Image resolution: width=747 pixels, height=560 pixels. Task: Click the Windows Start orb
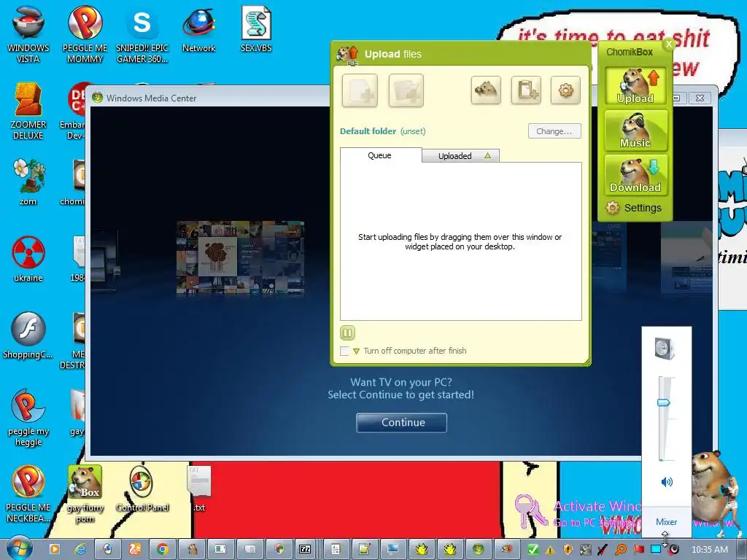coord(19,548)
